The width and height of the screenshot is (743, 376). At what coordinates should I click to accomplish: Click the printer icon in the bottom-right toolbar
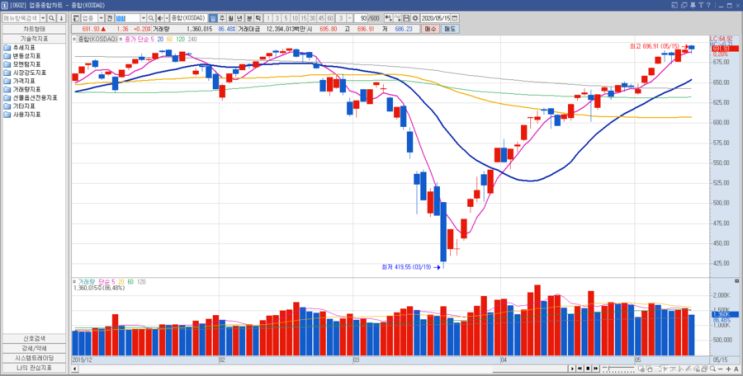[x=705, y=368]
